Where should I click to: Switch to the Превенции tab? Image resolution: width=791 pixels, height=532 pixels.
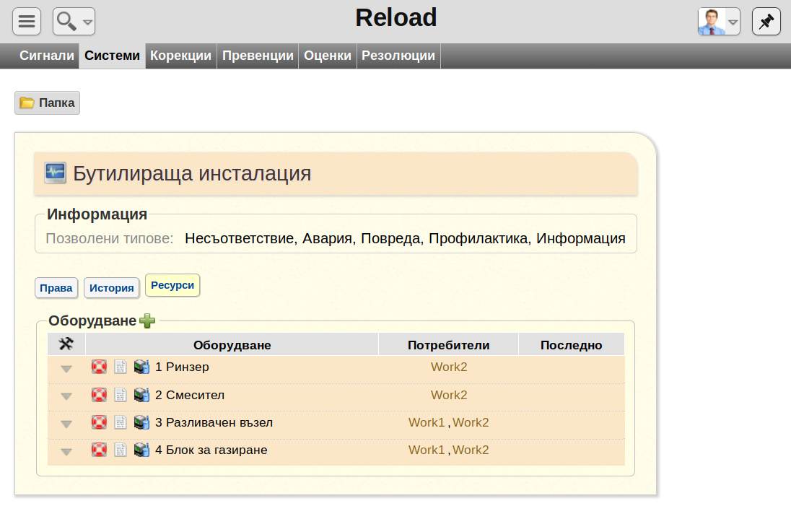point(258,56)
